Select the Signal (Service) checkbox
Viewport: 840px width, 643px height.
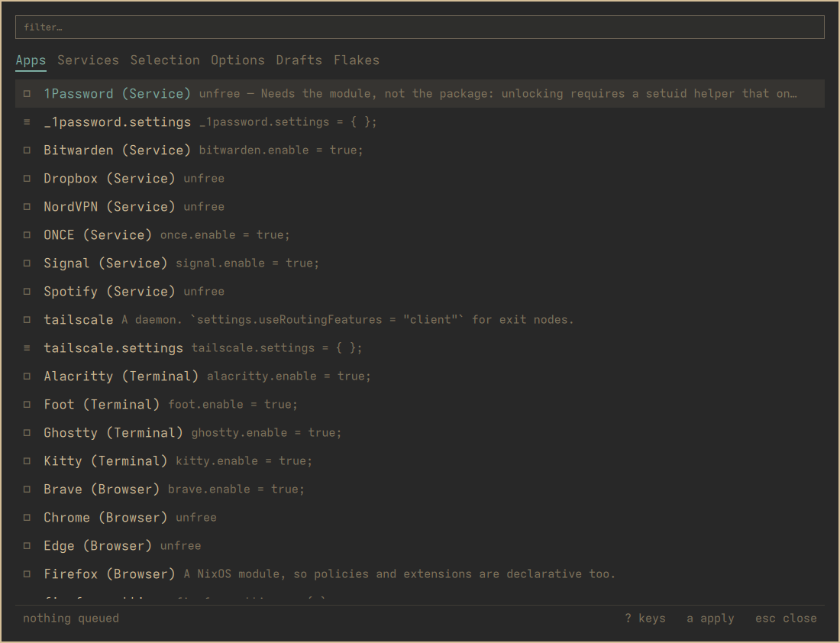[x=27, y=263]
